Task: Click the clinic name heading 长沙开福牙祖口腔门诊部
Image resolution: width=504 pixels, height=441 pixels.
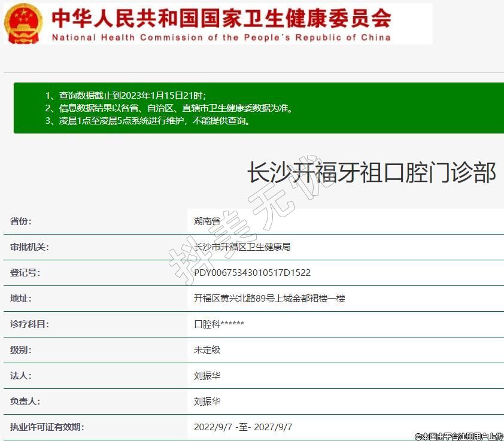Action: tap(372, 173)
